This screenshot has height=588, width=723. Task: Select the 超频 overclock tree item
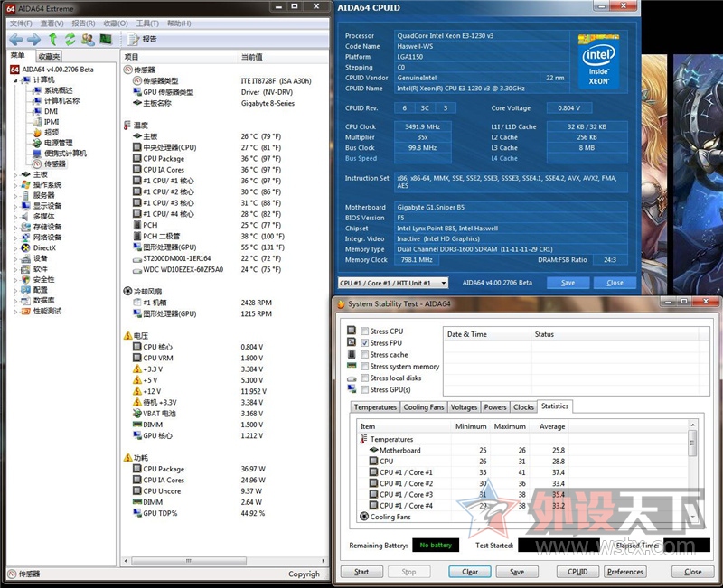point(52,132)
